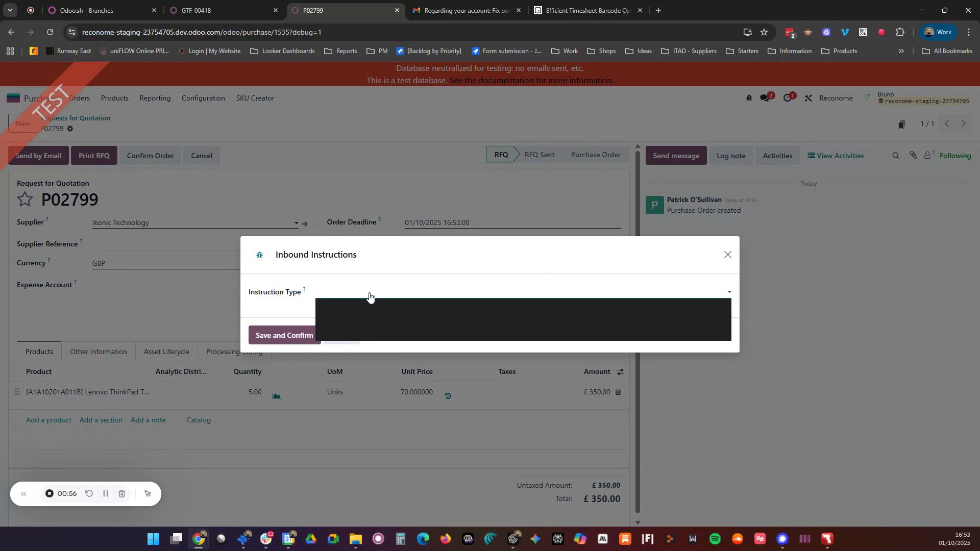Open the unit price history icon

[x=448, y=395]
